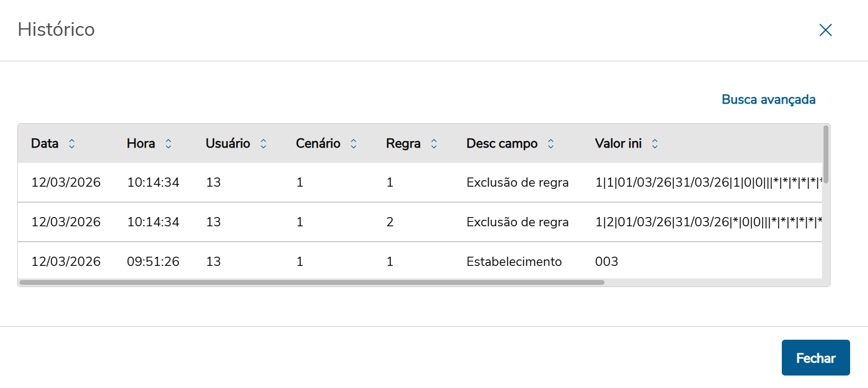Click the Usuário column header

coord(228,143)
